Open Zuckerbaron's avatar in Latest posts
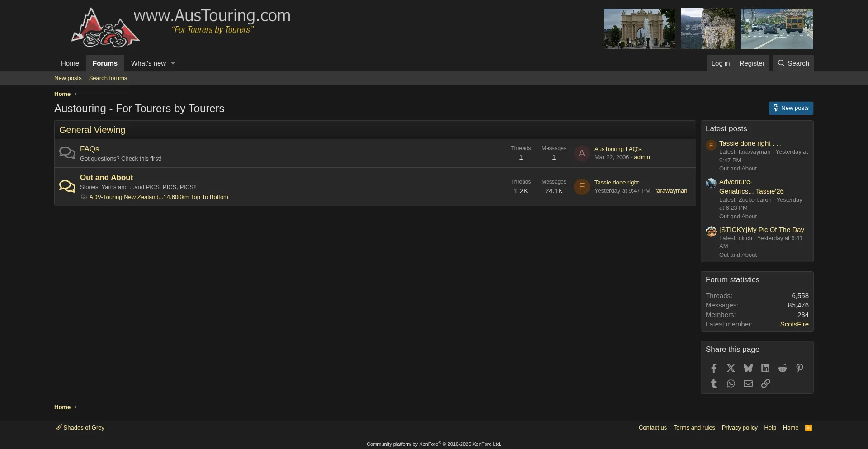Viewport: 868px width, 449px height. 711,183
